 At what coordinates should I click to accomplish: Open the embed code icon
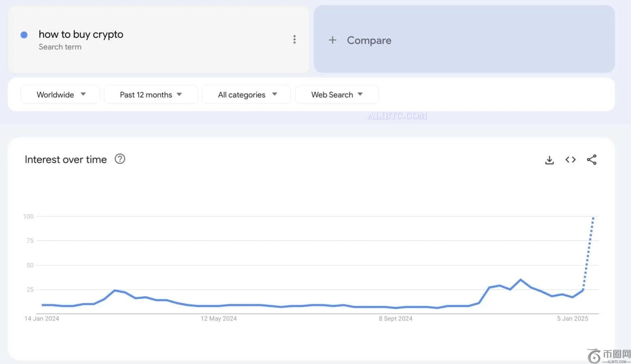point(571,159)
